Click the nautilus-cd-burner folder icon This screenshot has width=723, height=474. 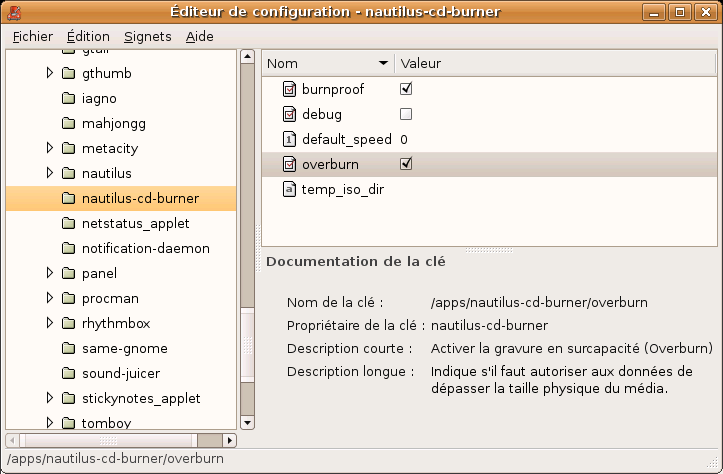click(69, 198)
